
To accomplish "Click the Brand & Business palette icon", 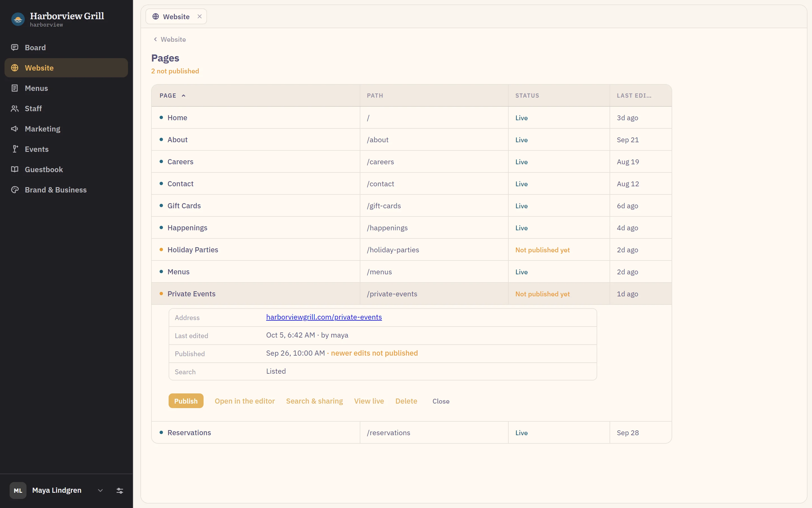I will point(14,189).
